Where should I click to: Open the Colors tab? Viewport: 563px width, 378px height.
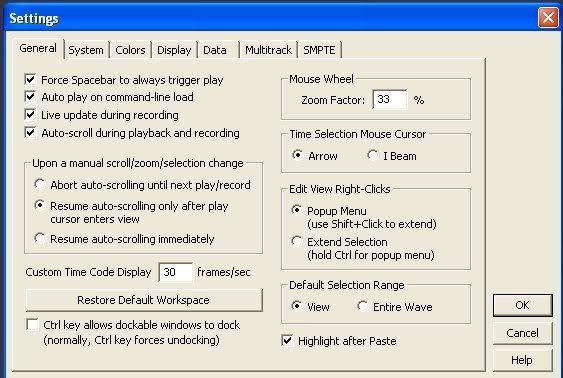coord(130,50)
